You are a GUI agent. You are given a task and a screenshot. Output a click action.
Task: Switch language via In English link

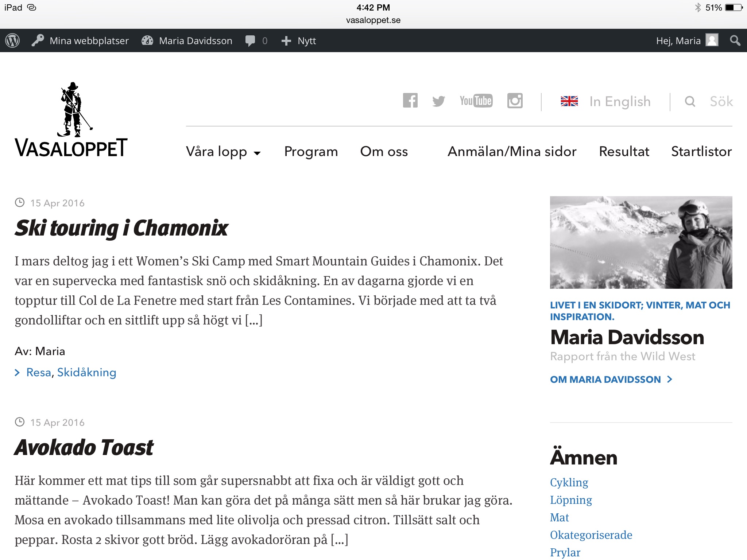point(620,101)
